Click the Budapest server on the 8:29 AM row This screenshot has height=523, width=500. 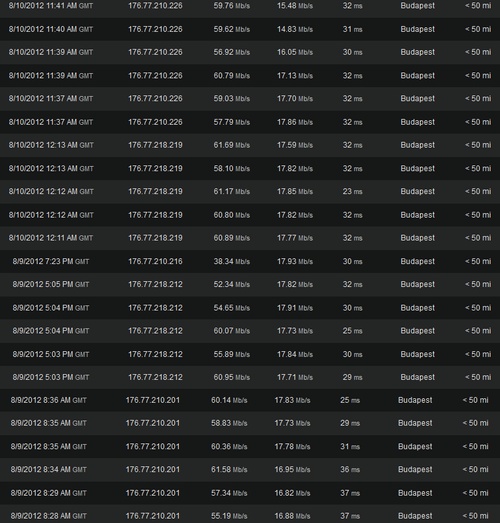[x=415, y=493]
